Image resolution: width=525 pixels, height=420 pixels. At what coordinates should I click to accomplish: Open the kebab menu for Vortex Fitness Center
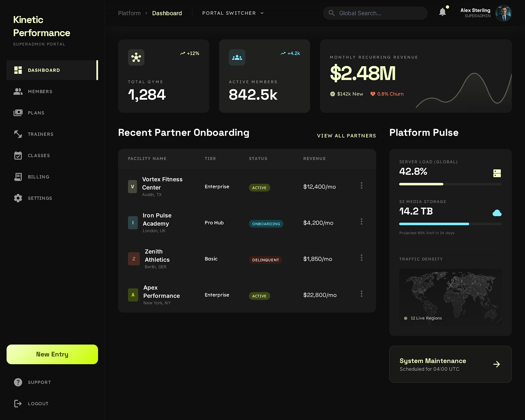[361, 186]
